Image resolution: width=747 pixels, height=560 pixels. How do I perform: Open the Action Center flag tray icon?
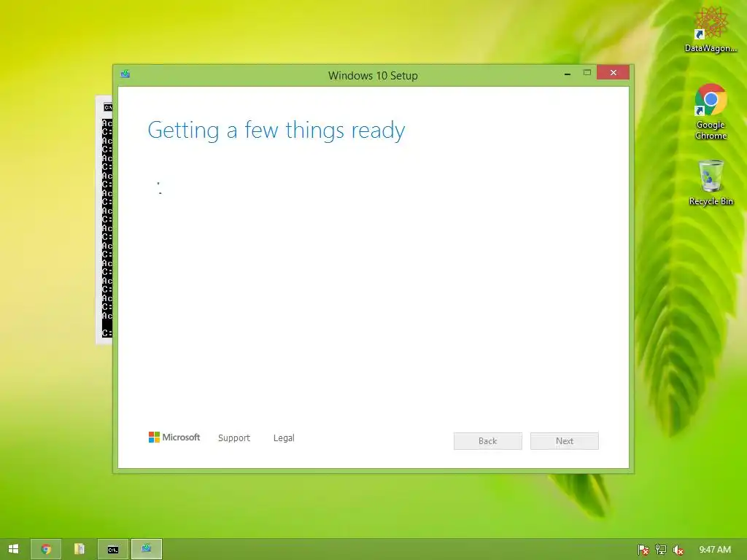pyautogui.click(x=643, y=550)
